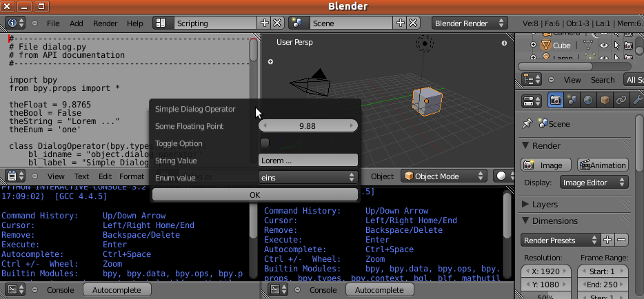Open the Render Presets dropdown
644x299 pixels.
(561, 240)
